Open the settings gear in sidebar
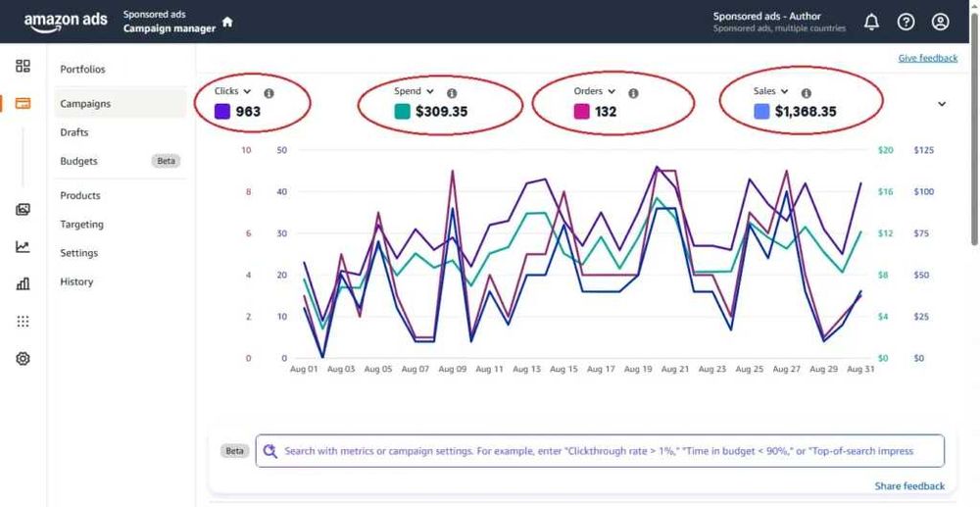Image resolution: width=980 pixels, height=507 pixels. pyautogui.click(x=24, y=358)
